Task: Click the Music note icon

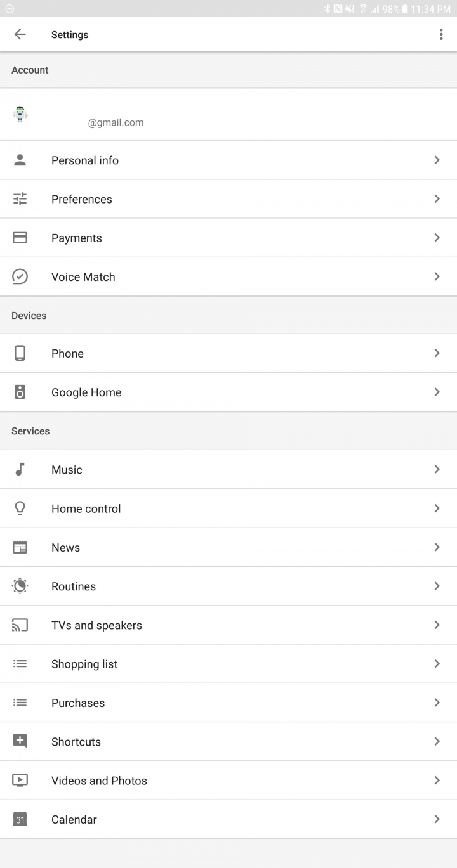Action: point(20,469)
